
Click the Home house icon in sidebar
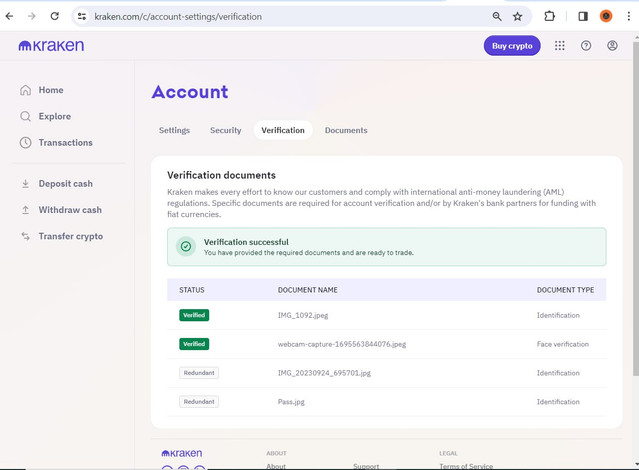point(25,90)
